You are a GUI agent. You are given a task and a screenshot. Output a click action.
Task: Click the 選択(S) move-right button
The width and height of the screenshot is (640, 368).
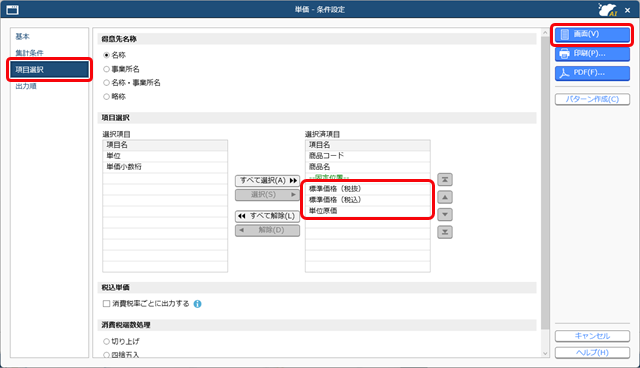267,195
